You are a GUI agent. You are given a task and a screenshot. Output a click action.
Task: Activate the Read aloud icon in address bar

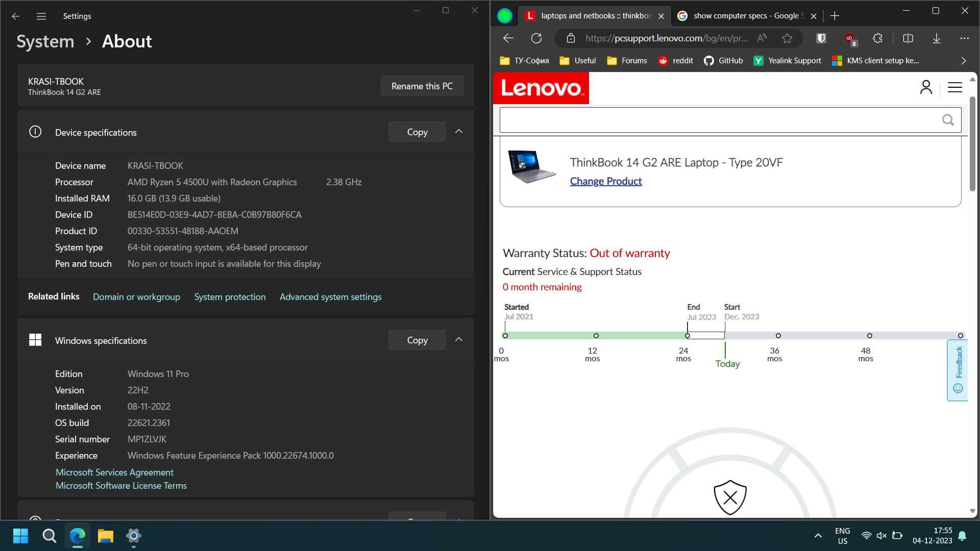762,38
